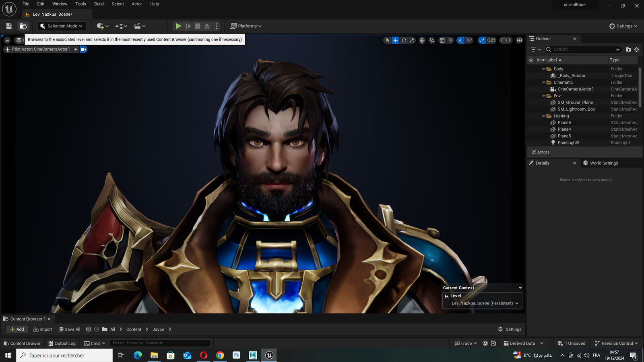
Task: Open the quick add actor menu
Action: coord(103,26)
